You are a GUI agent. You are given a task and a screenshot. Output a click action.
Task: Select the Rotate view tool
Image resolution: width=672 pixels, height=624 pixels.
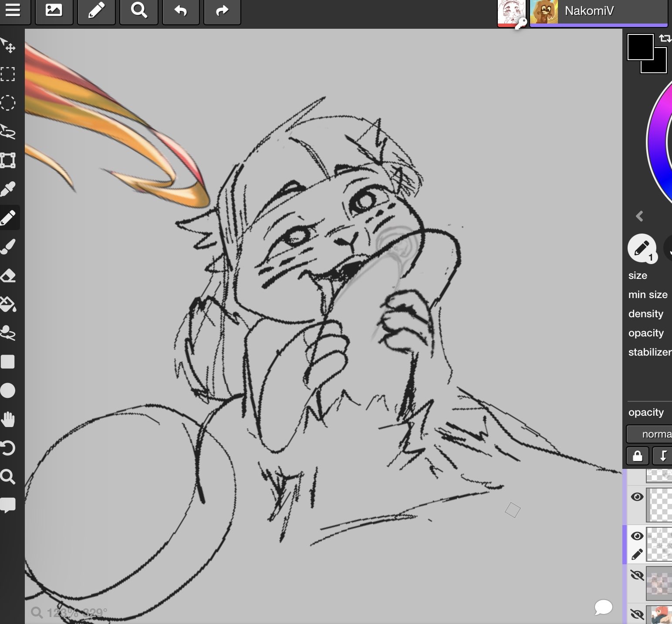pos(8,448)
